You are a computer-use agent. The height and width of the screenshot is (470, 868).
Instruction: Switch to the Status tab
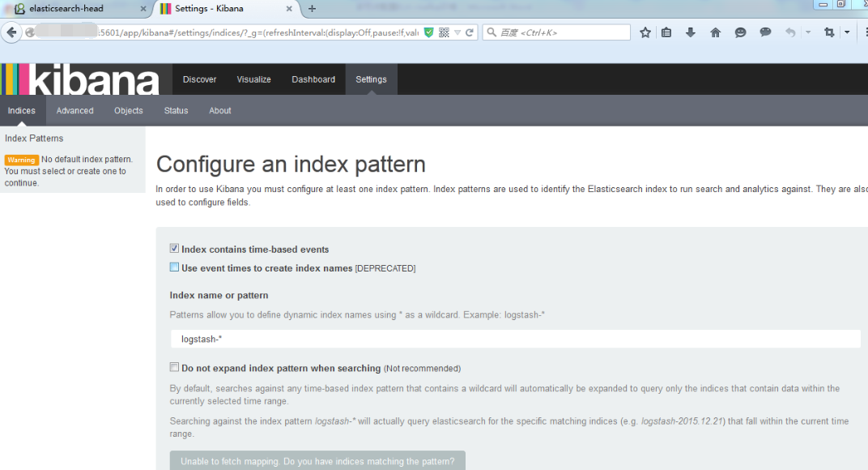point(176,110)
